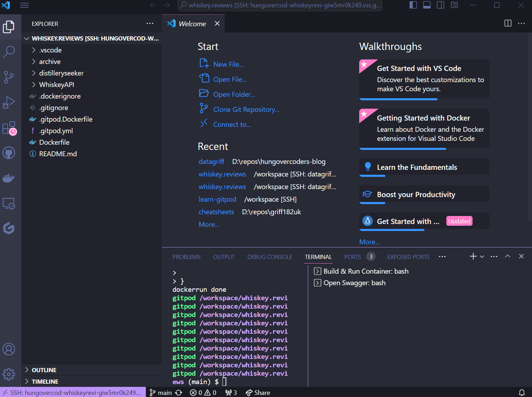Click the New File link
Image resolution: width=532 pixels, height=397 pixels.
tap(228, 64)
